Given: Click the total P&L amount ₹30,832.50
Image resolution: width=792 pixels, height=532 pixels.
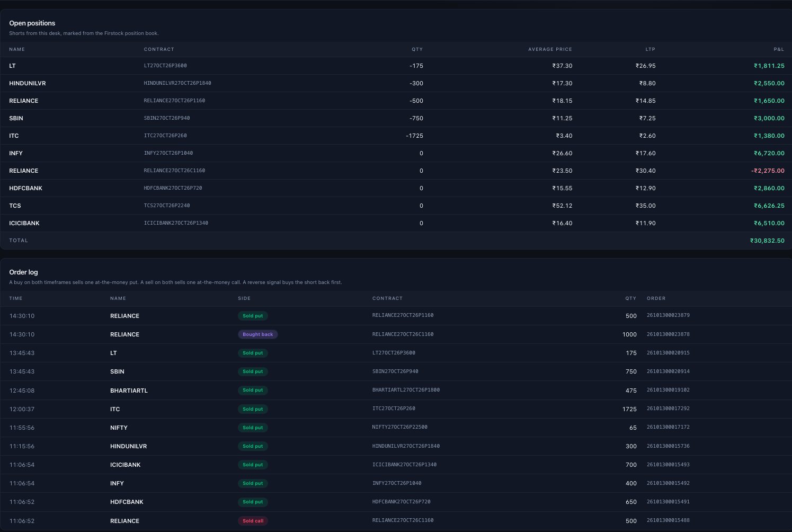Looking at the screenshot, I should pos(767,241).
